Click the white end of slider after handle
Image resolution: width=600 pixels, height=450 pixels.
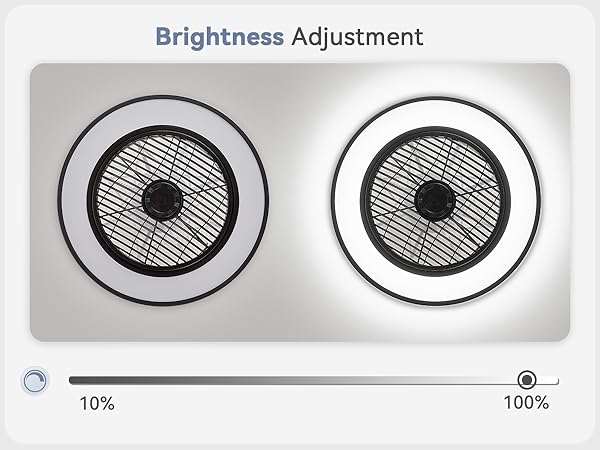click(548, 380)
